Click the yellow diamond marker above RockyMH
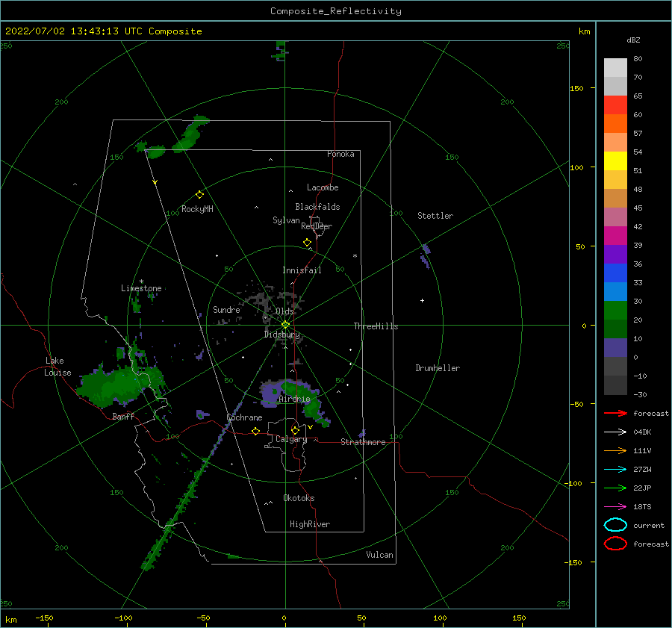Viewport: 672px width, 628px height. point(199,195)
